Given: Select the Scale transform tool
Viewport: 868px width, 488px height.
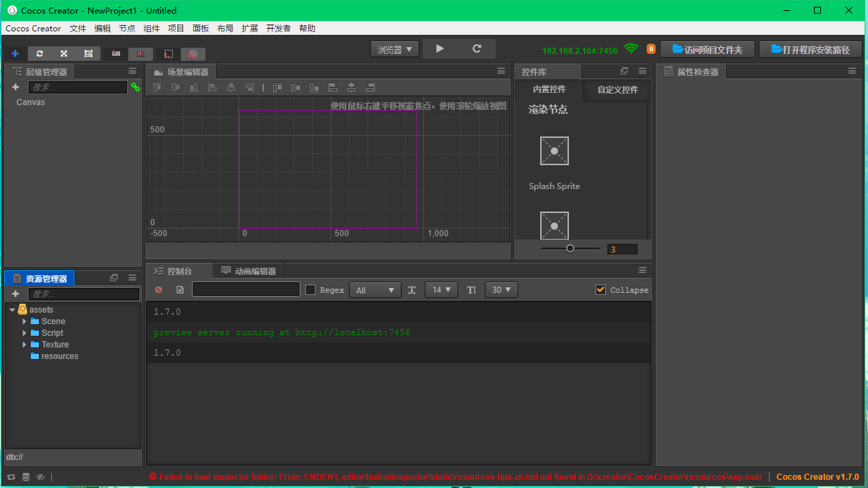Looking at the screenshot, I should [64, 53].
